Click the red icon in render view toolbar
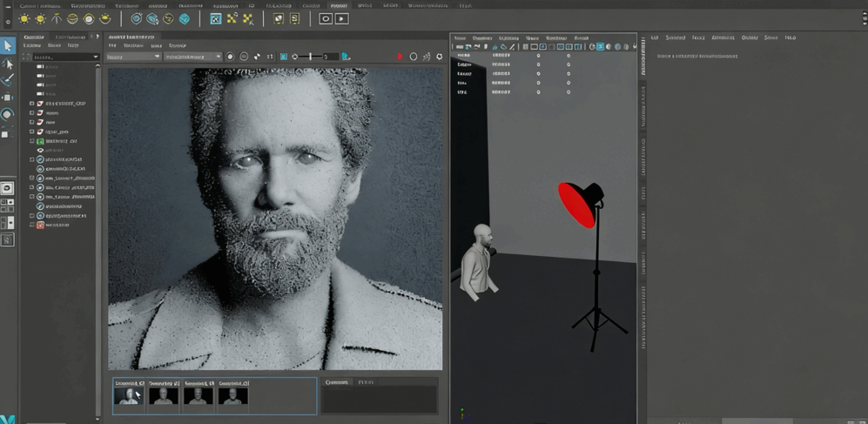The width and height of the screenshot is (868, 424). click(x=400, y=57)
